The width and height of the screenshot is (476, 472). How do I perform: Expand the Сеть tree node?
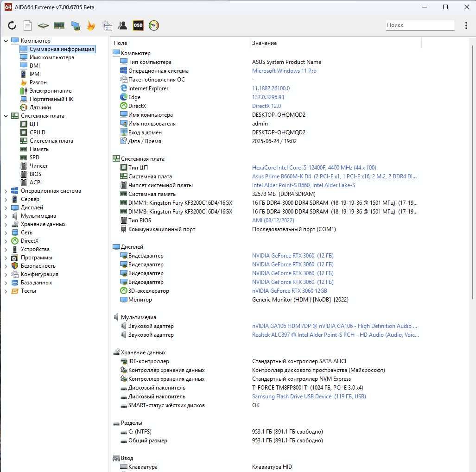[6, 233]
